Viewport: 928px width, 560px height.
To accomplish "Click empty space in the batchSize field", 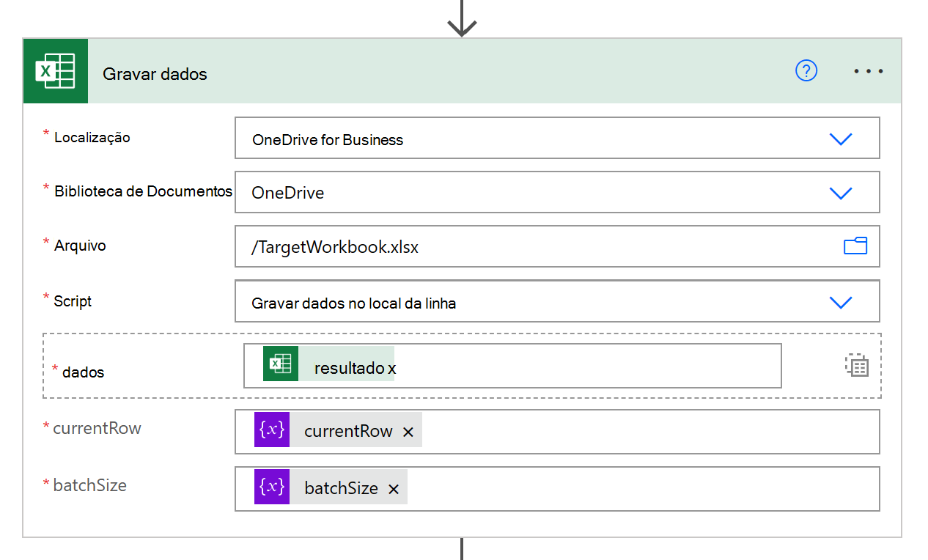I will point(638,489).
